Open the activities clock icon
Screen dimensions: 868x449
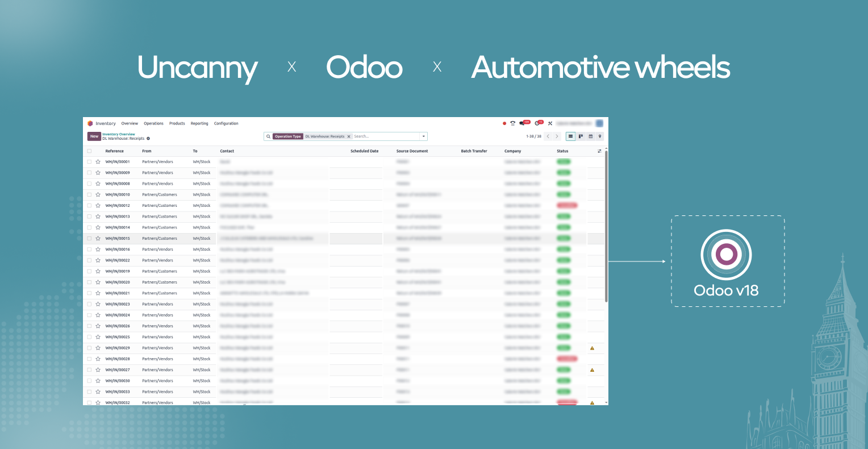537,123
